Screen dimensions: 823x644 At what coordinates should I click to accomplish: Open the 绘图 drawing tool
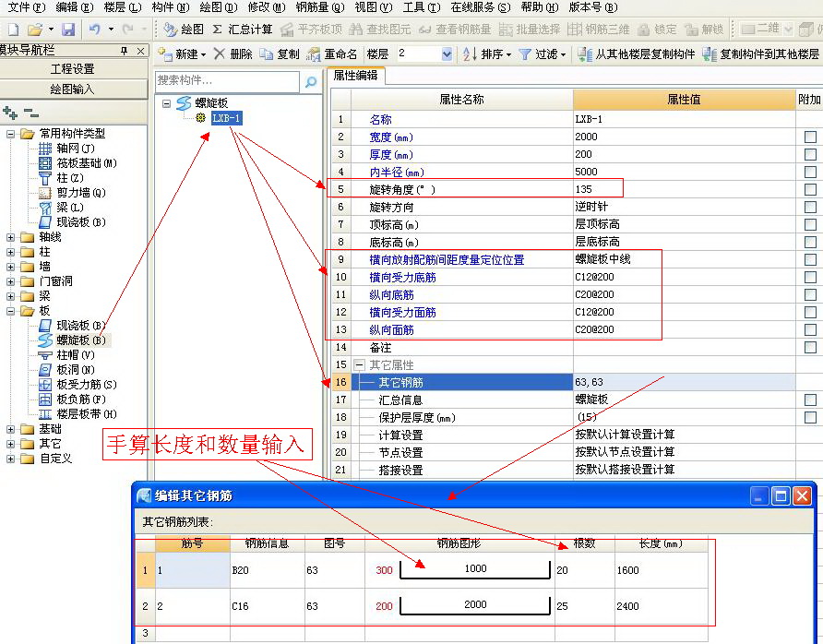point(184,30)
